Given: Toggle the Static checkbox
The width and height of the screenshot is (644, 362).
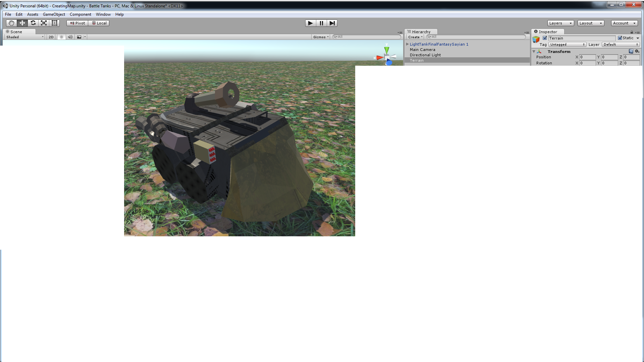Looking at the screenshot, I should tap(620, 38).
